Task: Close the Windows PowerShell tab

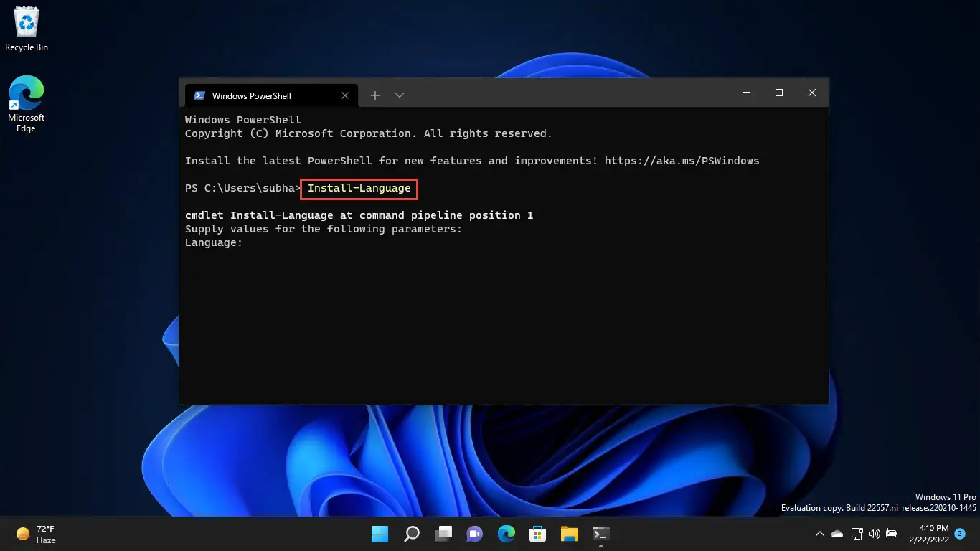Action: pos(345,95)
